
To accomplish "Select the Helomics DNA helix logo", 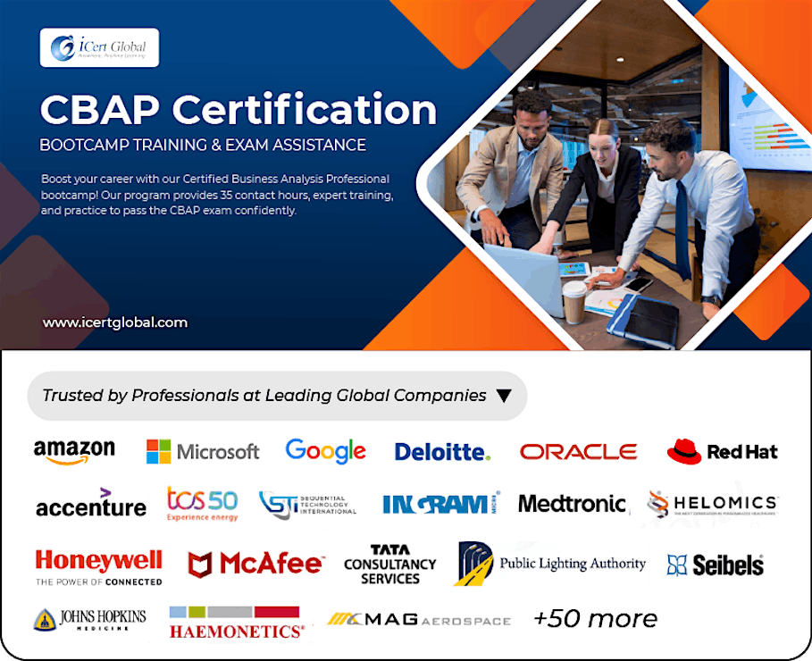I will [711, 502].
